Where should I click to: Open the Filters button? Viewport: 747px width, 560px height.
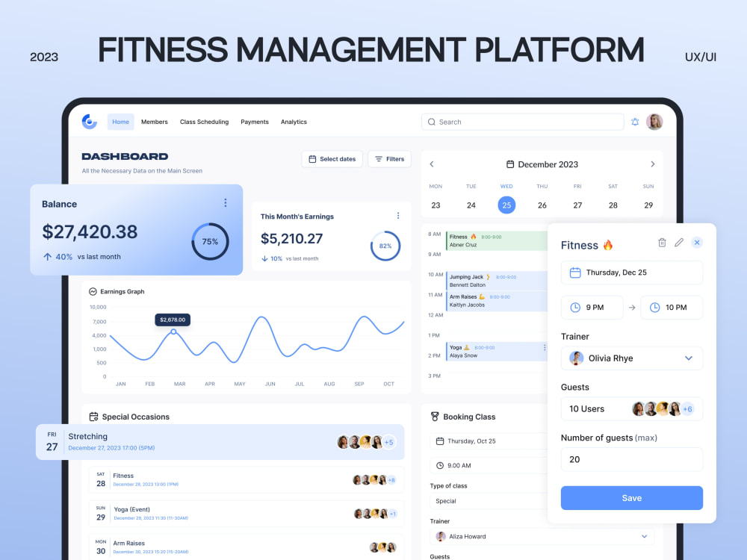pos(389,159)
